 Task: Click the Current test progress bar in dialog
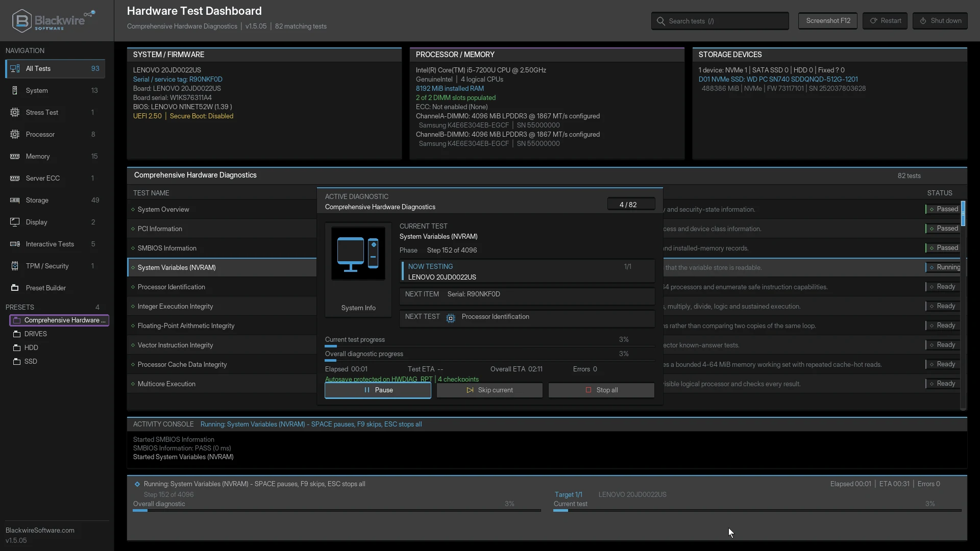pos(490,346)
